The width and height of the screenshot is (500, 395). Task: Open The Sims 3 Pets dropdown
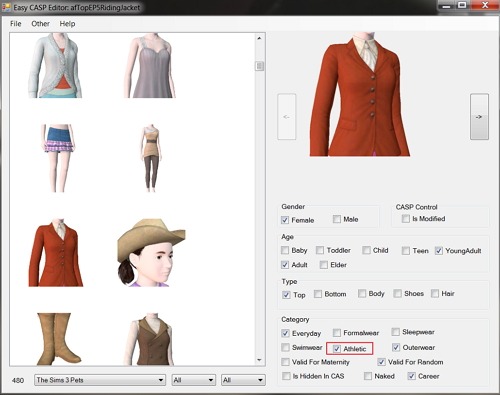pos(100,380)
